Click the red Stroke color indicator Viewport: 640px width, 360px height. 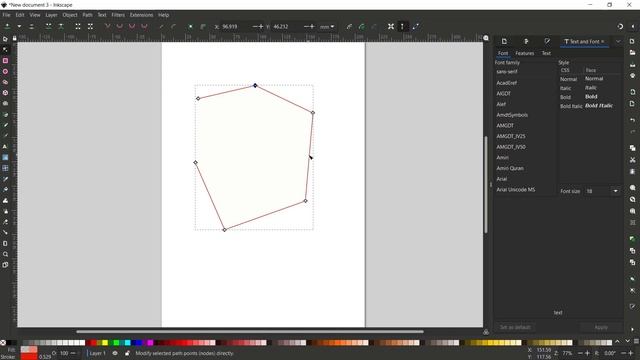[29, 357]
